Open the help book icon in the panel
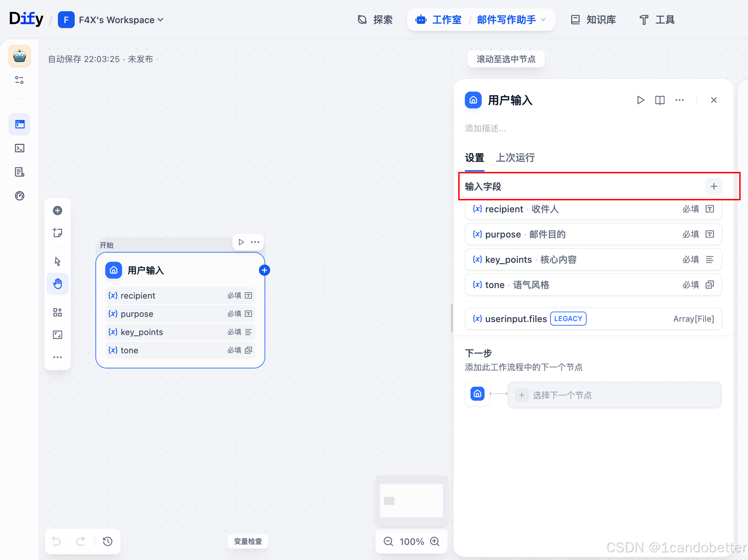The image size is (748, 560). (660, 100)
